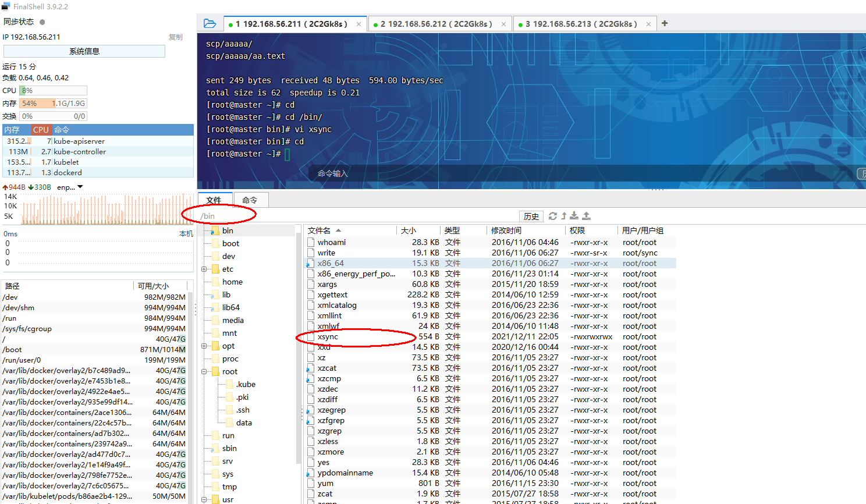Click the xzcat symlink file icon
This screenshot has width=866, height=504.
311,368
